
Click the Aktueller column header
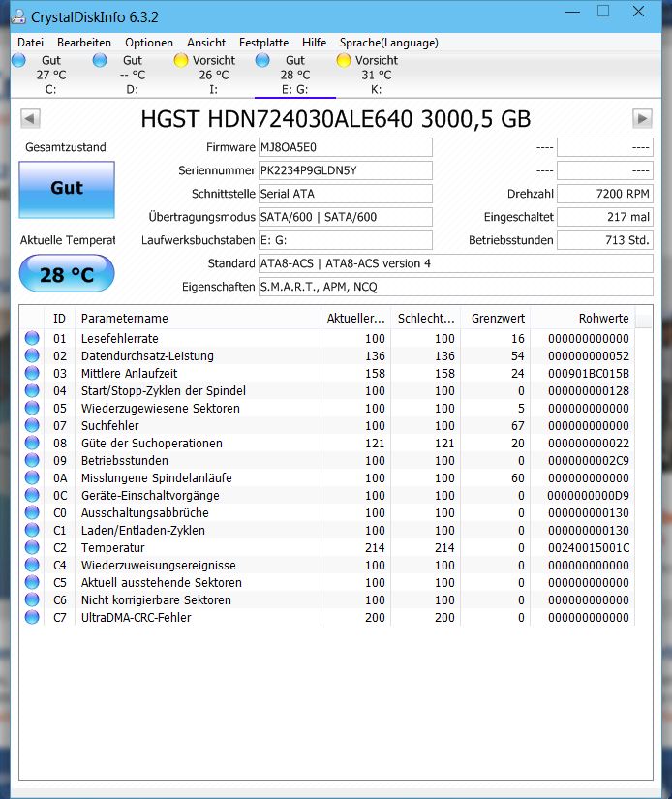[355, 318]
